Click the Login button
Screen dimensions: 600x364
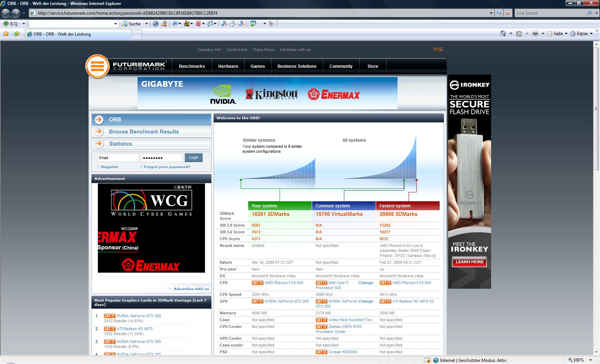coord(194,157)
